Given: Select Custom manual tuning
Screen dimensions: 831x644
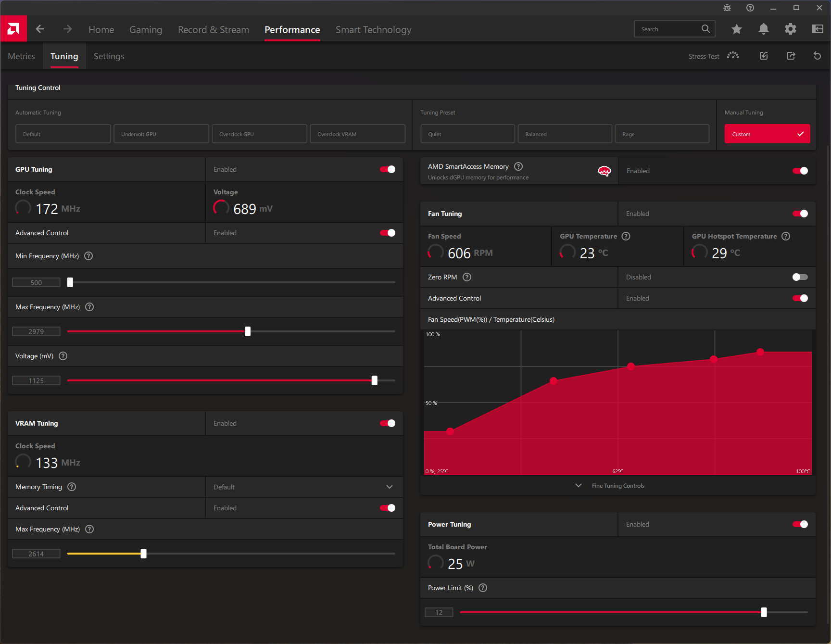Looking at the screenshot, I should tap(768, 134).
